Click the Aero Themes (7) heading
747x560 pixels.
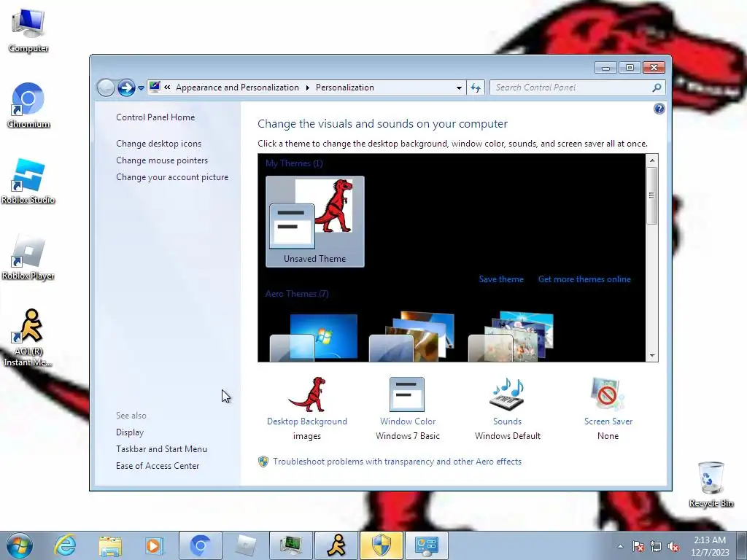coord(297,294)
